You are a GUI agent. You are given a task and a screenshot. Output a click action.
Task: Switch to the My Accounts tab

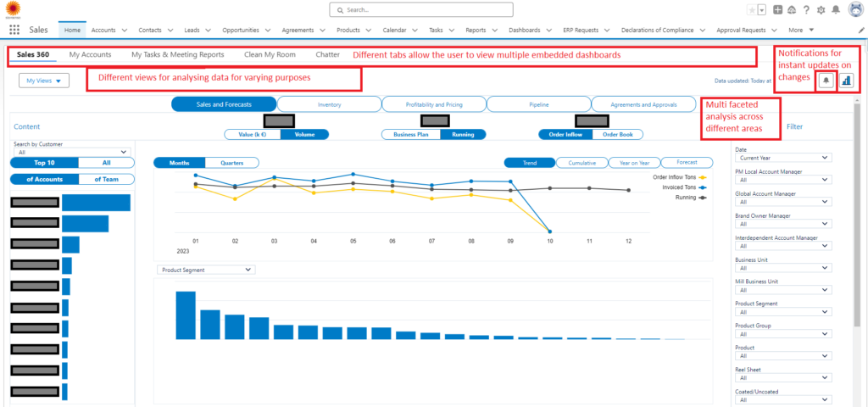pyautogui.click(x=90, y=55)
